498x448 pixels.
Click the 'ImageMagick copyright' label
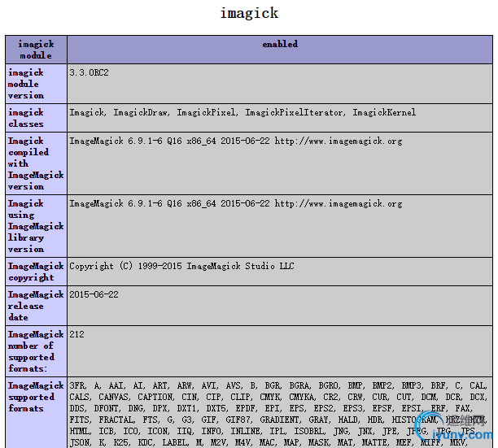pos(36,272)
